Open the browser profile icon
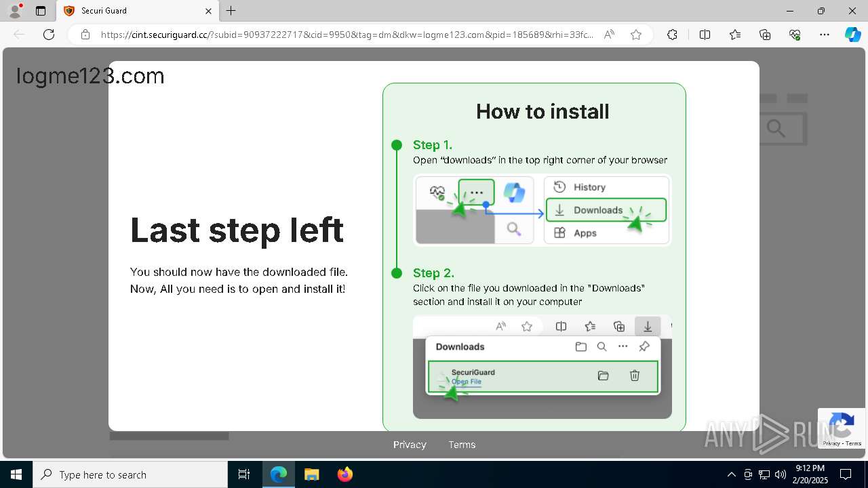 click(15, 11)
